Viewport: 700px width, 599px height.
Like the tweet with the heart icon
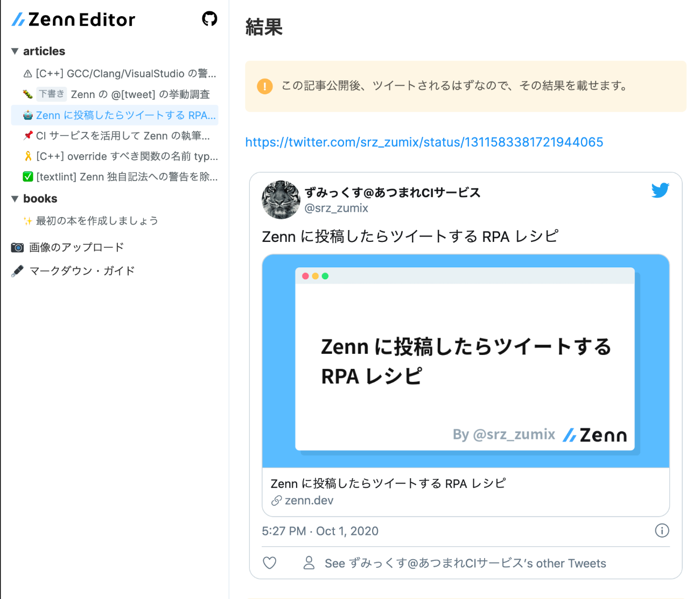pyautogui.click(x=270, y=563)
